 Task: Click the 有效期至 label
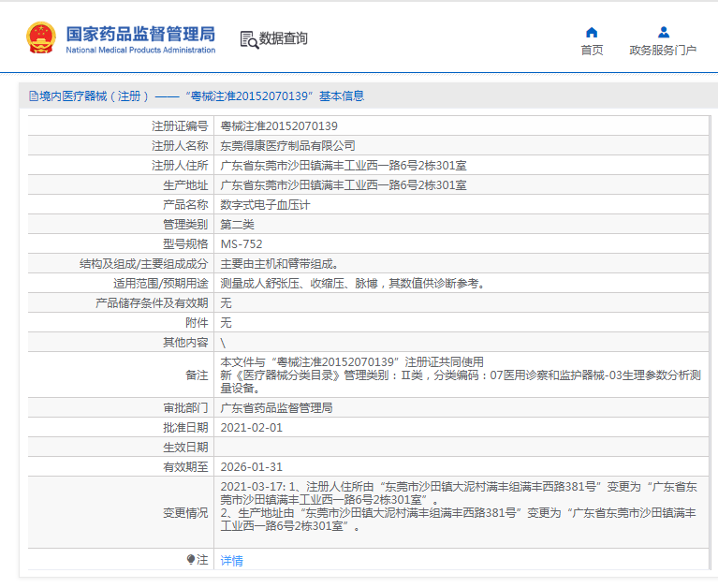185,467
